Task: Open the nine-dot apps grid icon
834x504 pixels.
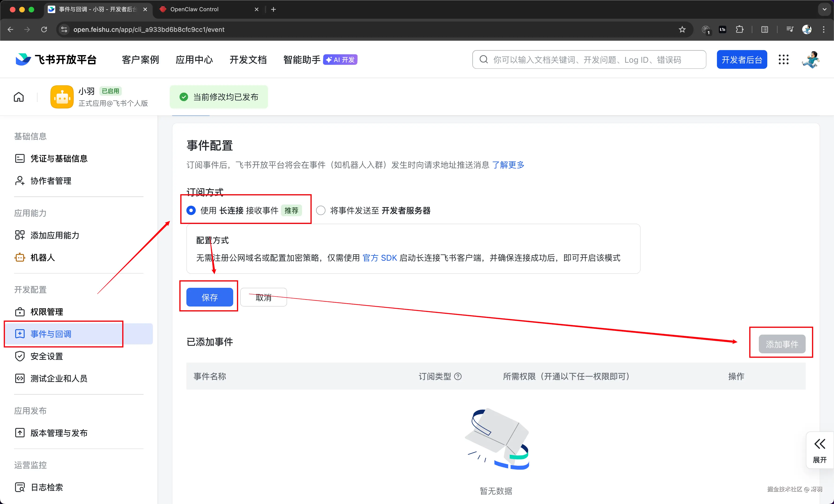Action: [x=783, y=59]
